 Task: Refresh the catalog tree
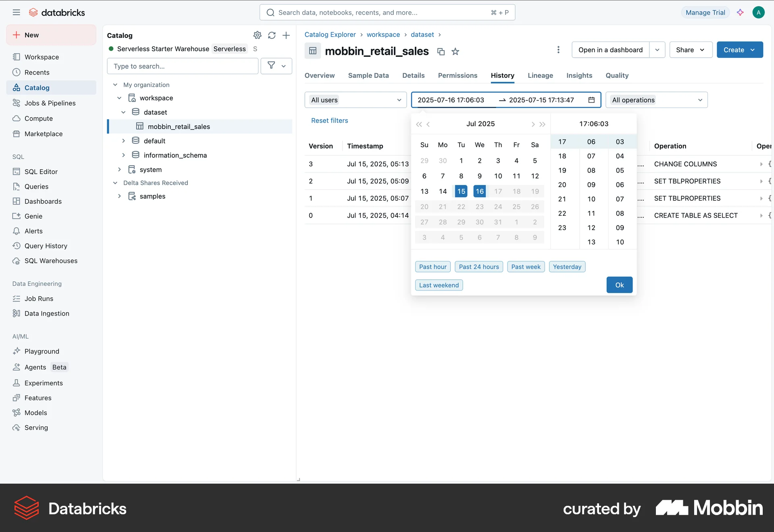coord(272,35)
